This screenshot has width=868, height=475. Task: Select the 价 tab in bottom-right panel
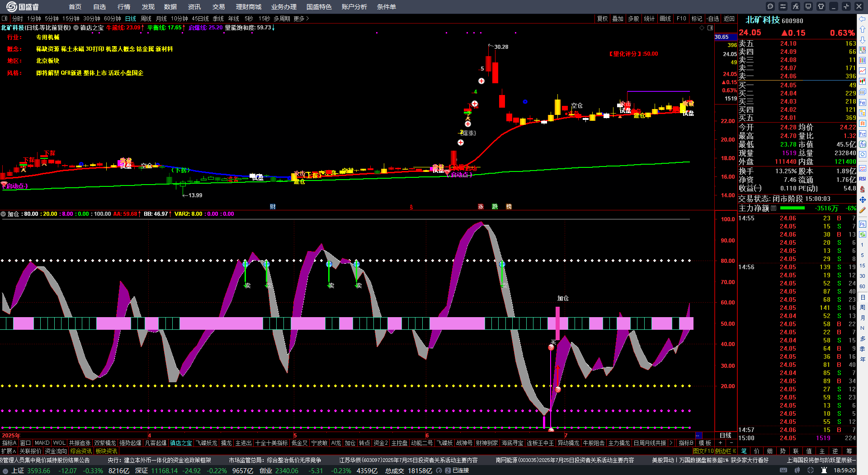(x=757, y=451)
